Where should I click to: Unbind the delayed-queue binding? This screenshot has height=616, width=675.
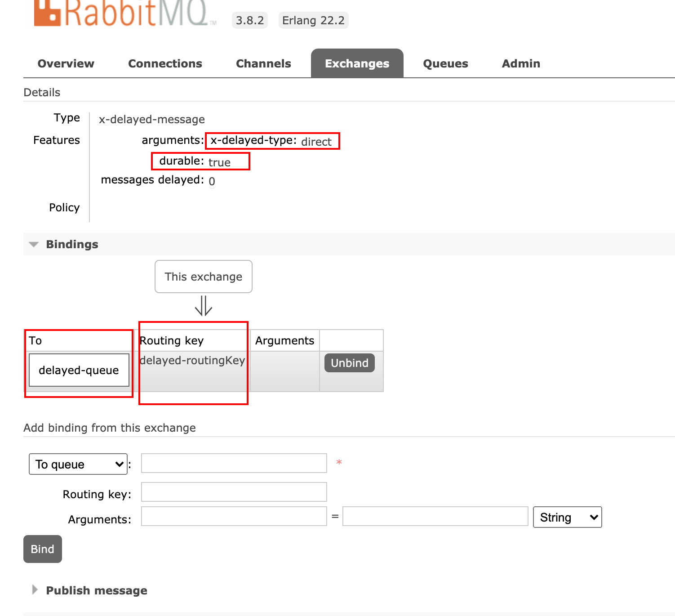[349, 363]
